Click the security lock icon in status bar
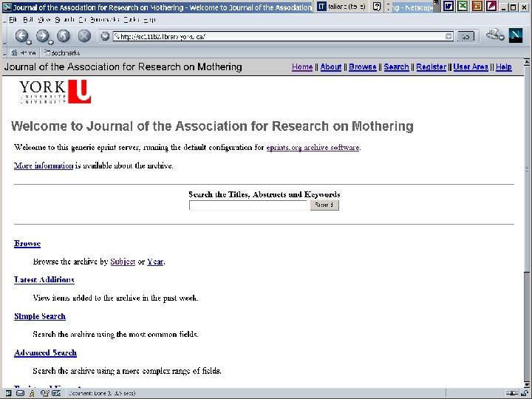The image size is (532, 399). (523, 393)
